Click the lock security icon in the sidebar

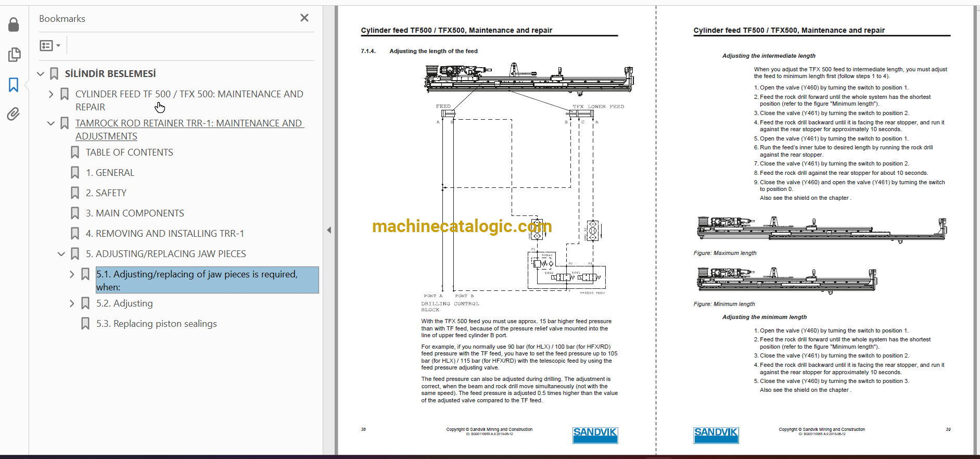coord(14,24)
